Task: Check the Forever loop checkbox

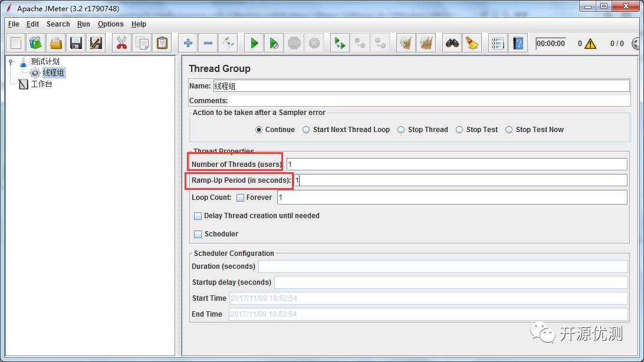Action: 240,198
